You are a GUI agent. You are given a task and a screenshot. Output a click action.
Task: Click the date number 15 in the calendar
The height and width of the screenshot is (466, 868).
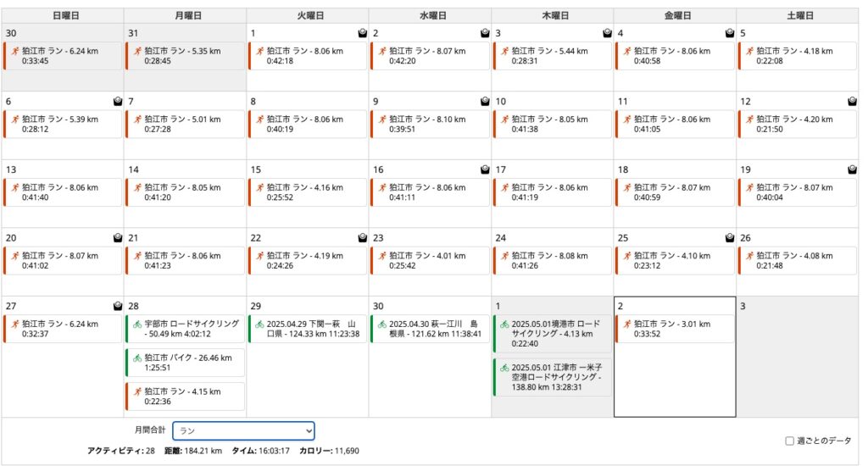click(256, 169)
